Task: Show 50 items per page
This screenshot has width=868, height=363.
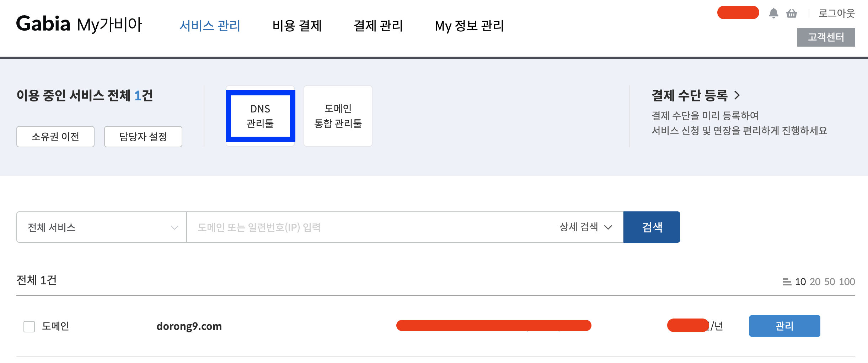Action: click(x=830, y=282)
